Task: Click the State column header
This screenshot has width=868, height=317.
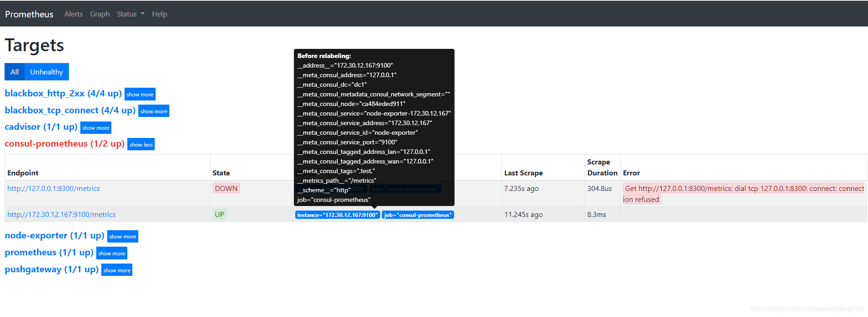Action: tap(221, 173)
